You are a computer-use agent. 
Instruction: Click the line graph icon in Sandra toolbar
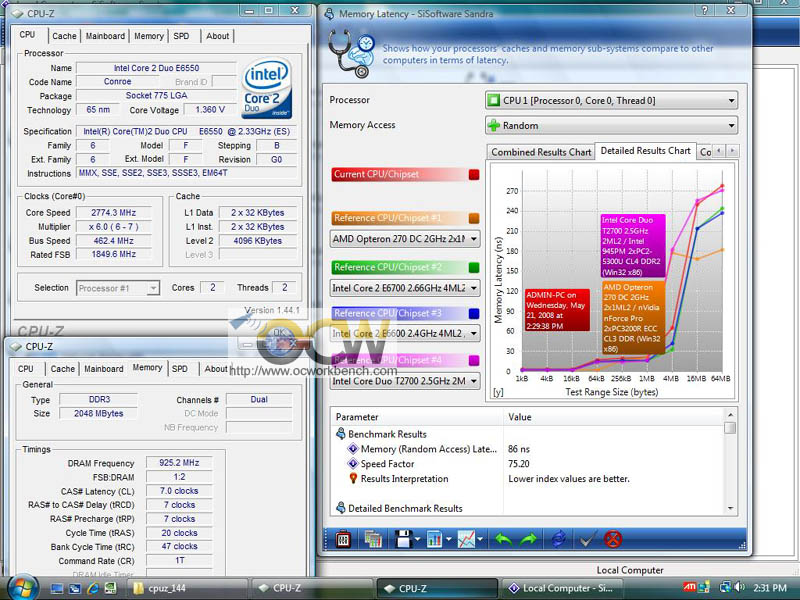(466, 539)
